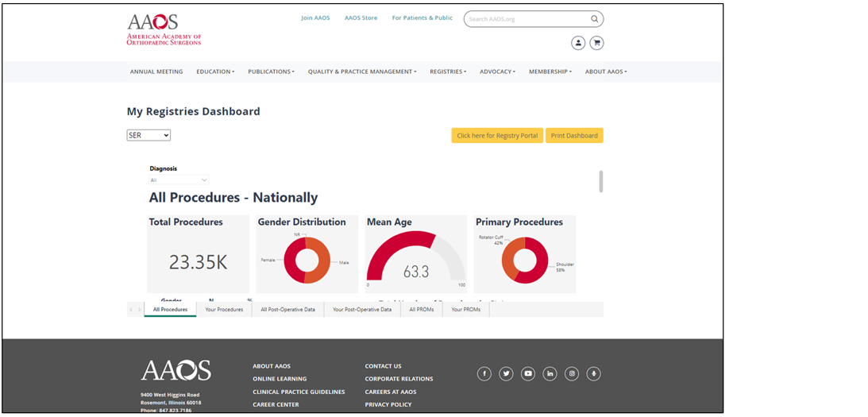Image resolution: width=868 pixels, height=417 pixels.
Task: Open the YouTube icon in footer
Action: [x=528, y=374]
